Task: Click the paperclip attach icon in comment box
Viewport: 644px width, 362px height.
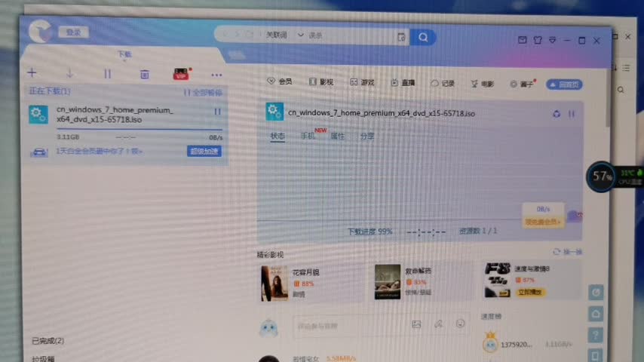Action: (439, 324)
